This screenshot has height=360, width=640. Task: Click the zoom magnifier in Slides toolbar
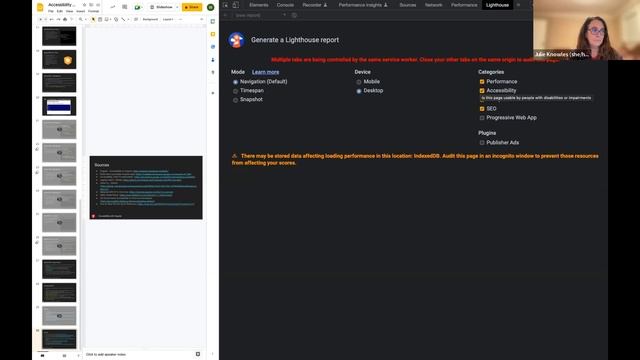coord(80,19)
